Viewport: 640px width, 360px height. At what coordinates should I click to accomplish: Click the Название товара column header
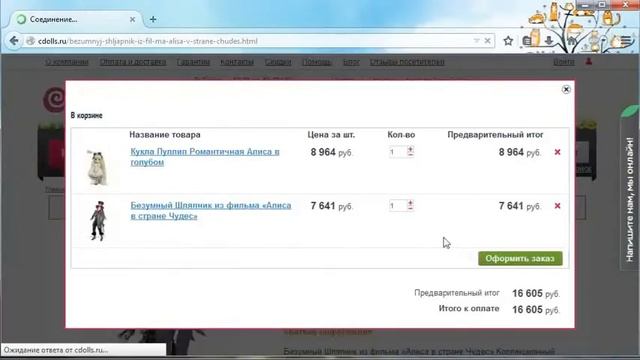pos(165,135)
